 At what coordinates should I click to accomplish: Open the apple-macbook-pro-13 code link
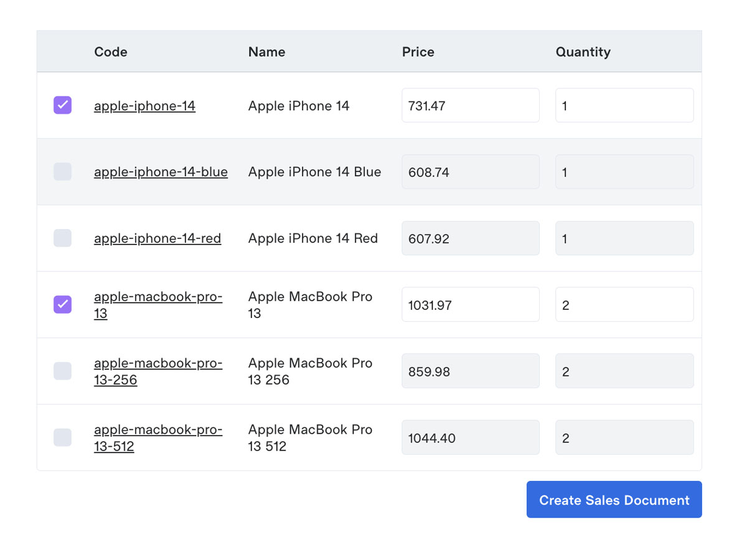tap(157, 297)
